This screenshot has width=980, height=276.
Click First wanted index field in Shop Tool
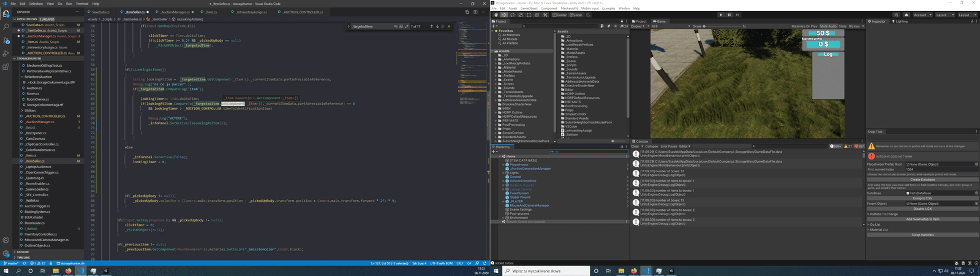click(x=941, y=170)
